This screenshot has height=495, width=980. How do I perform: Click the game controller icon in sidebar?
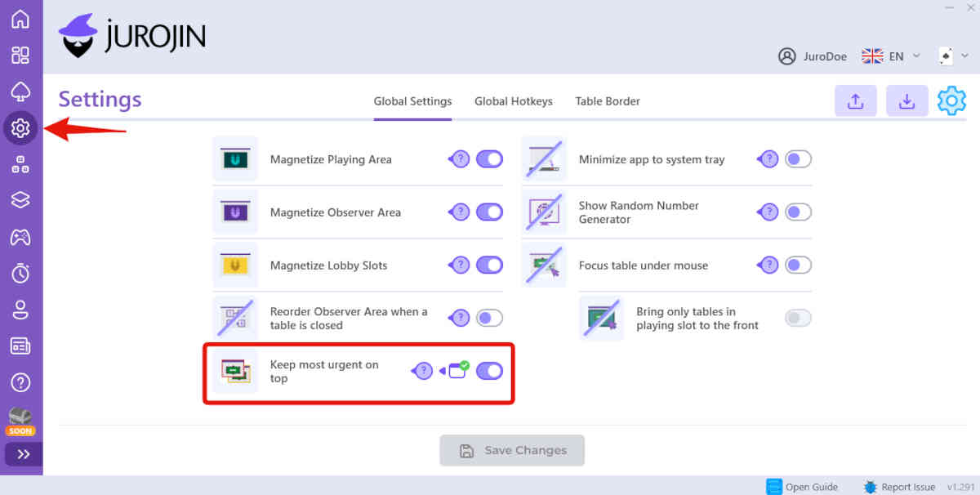[x=20, y=237]
